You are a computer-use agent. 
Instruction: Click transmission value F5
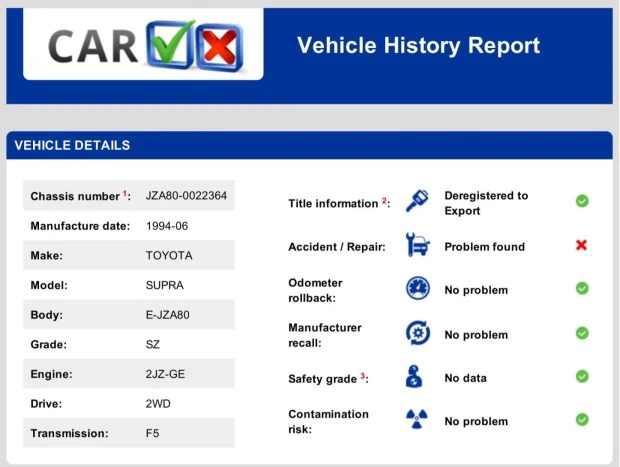point(152,433)
